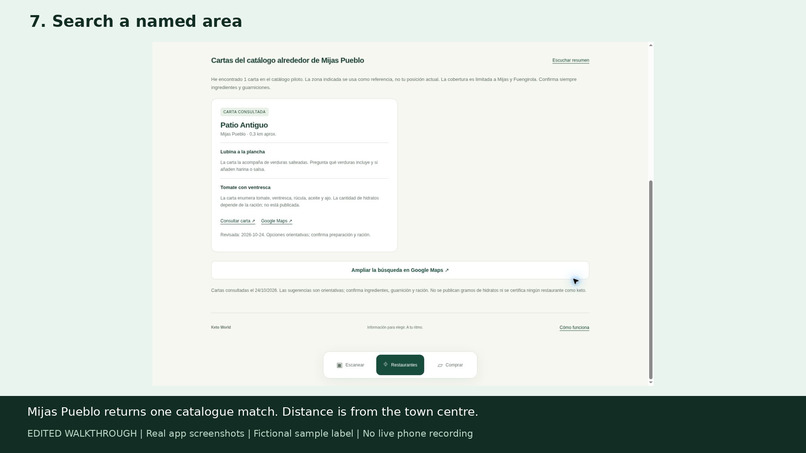Screen dimensions: 806x453
Task: Open the Consultar carta link
Action: click(x=237, y=221)
